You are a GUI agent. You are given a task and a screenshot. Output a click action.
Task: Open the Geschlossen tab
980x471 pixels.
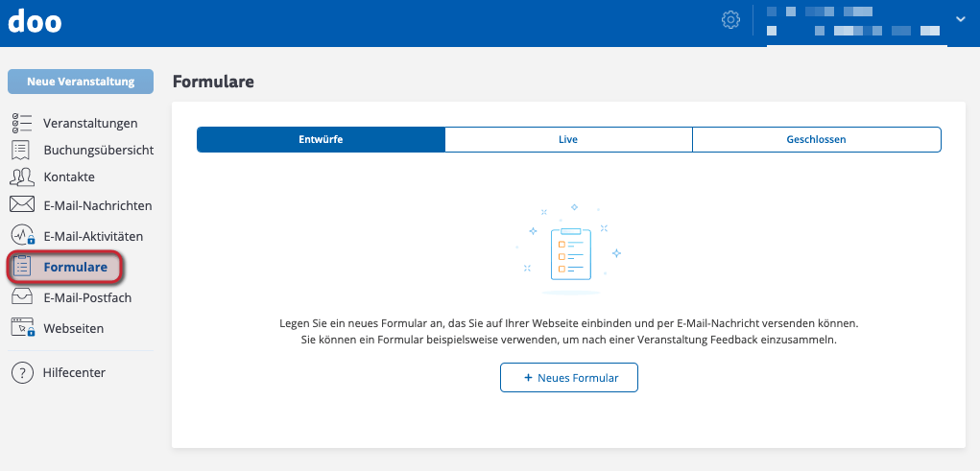[x=816, y=139]
